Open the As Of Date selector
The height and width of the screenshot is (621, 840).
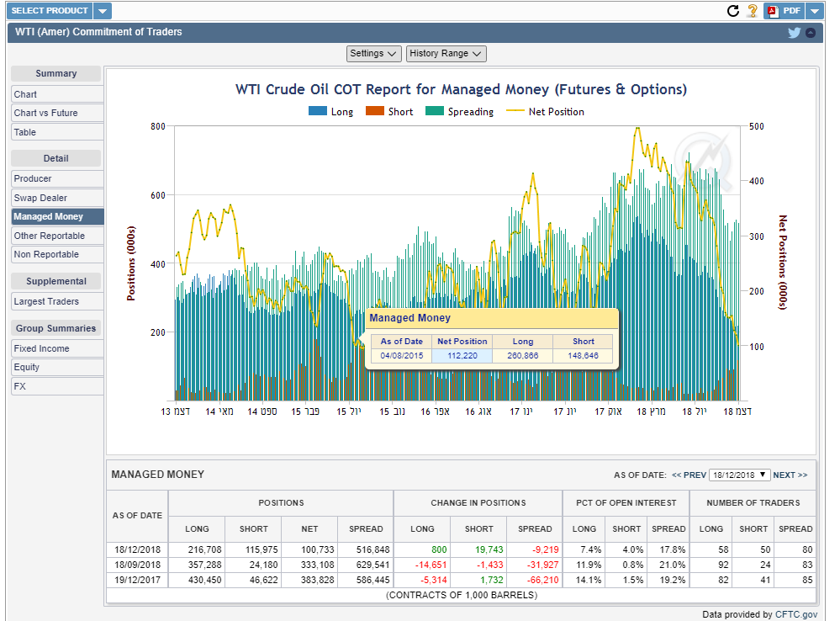tap(740, 475)
